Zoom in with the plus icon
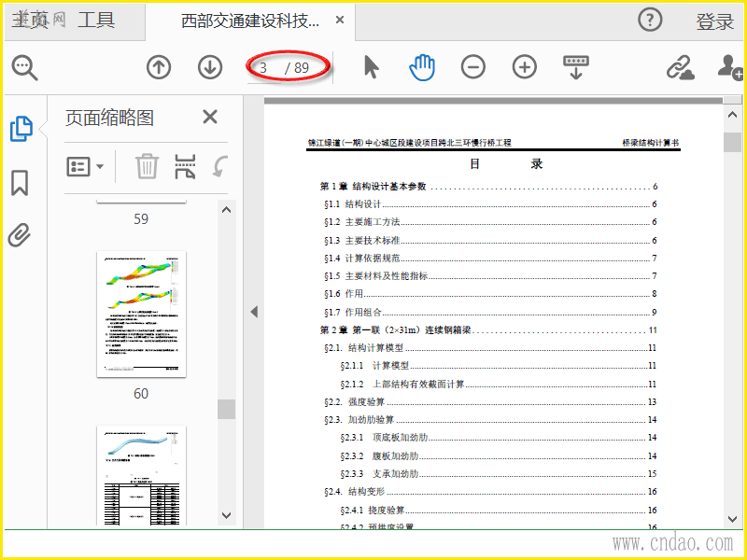This screenshot has height=560, width=747. pyautogui.click(x=525, y=67)
